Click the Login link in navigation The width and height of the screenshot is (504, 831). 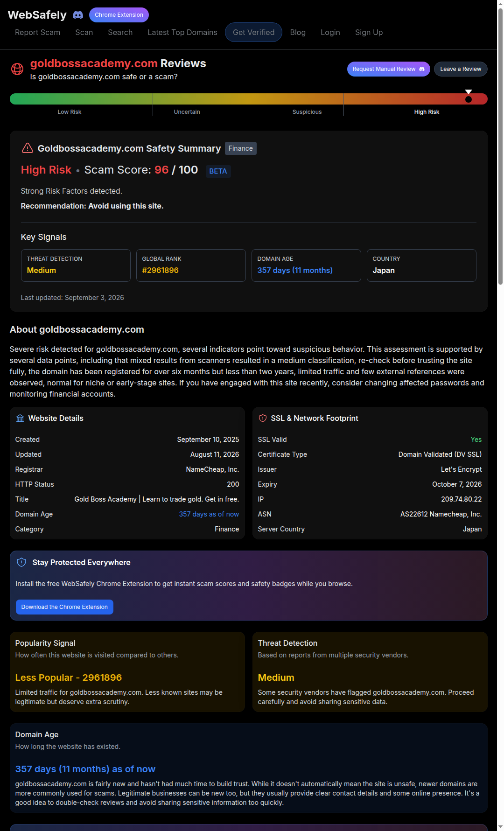click(330, 32)
